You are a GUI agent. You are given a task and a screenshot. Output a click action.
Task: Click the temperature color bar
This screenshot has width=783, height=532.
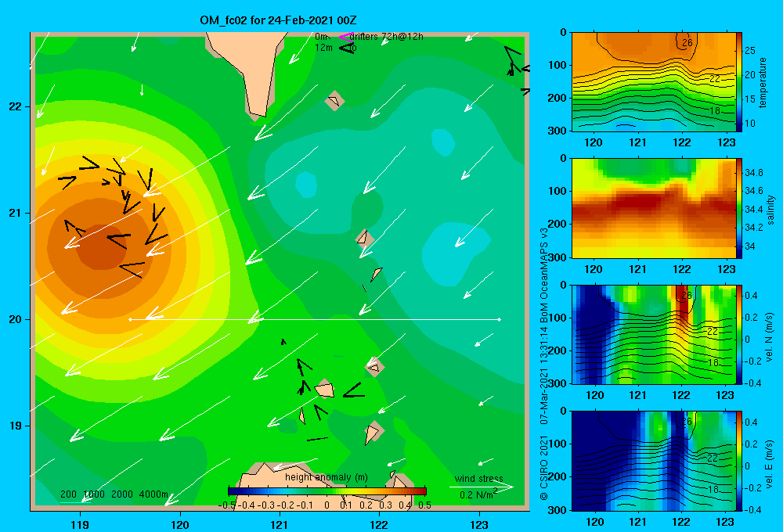pyautogui.click(x=739, y=82)
